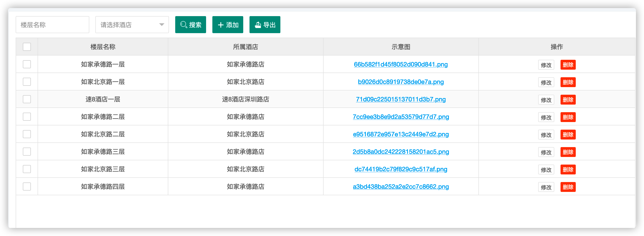Screen dimensions: 644x236
Task: Click the 所属酒店 column header
Action: pyautogui.click(x=245, y=47)
